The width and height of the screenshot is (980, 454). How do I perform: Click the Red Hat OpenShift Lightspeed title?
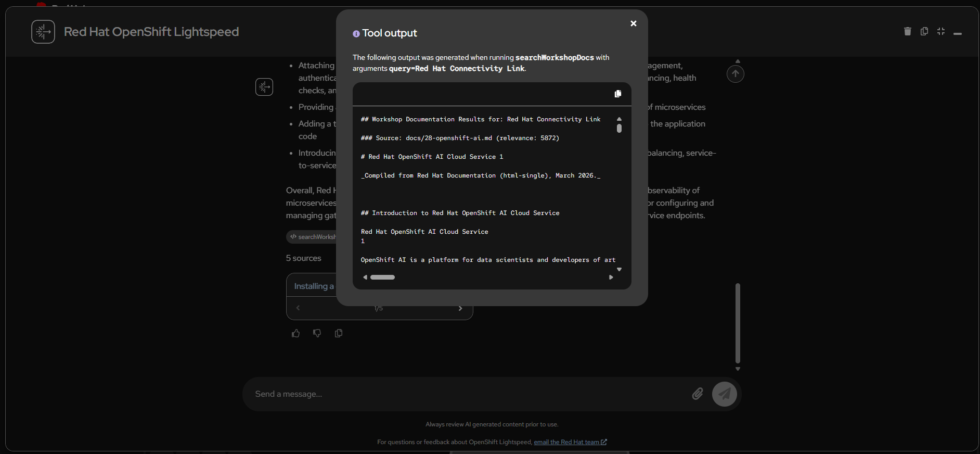(x=151, y=32)
